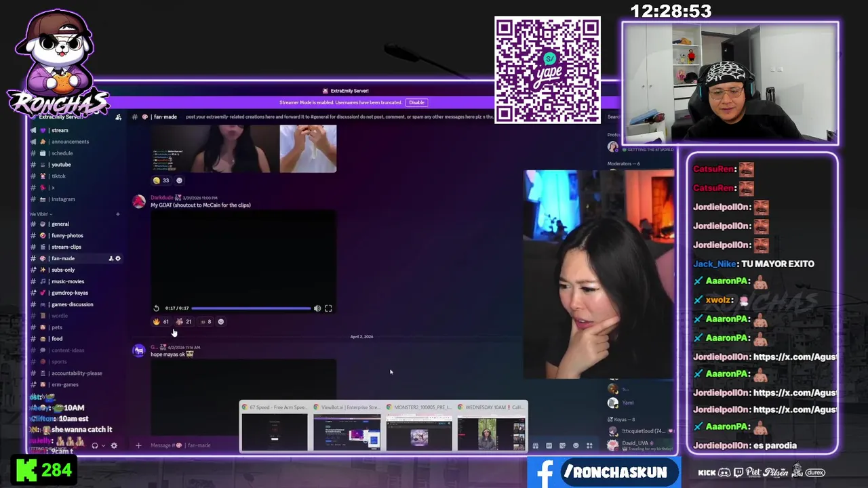Click the reaction with 21 count

(x=184, y=322)
